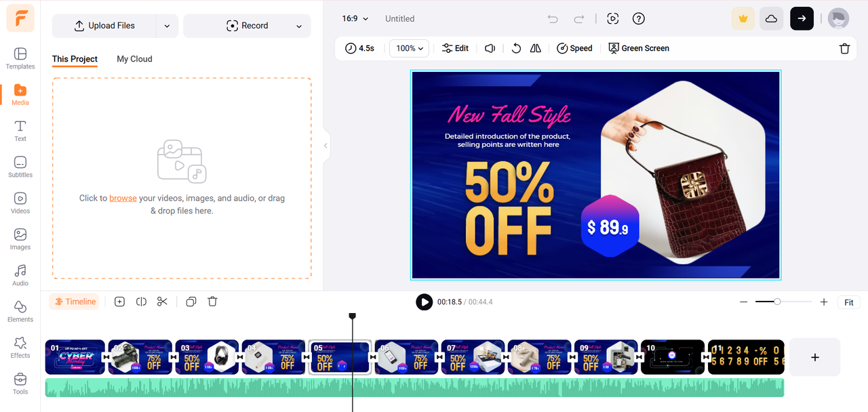868x412 pixels.
Task: Open the Edit adjustments tool
Action: click(455, 48)
